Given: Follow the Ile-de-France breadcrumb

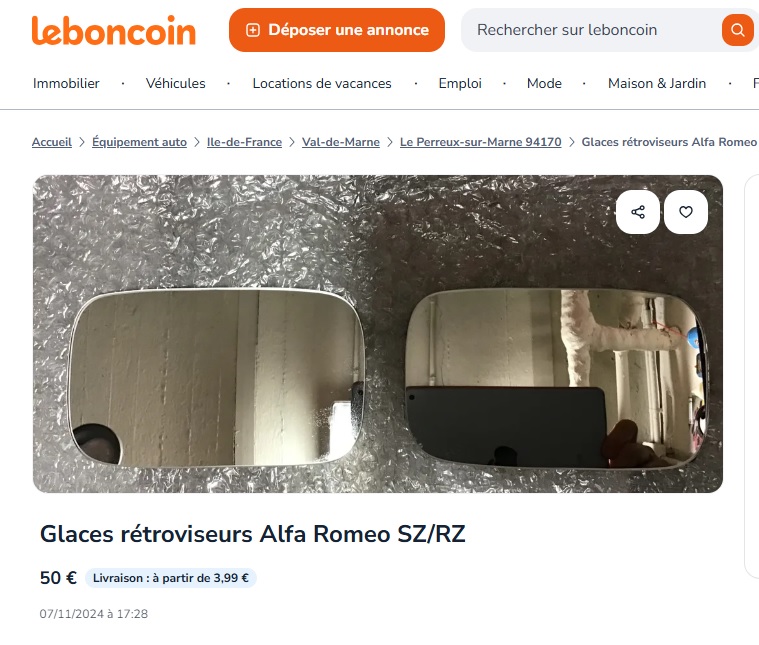Looking at the screenshot, I should point(244,142).
